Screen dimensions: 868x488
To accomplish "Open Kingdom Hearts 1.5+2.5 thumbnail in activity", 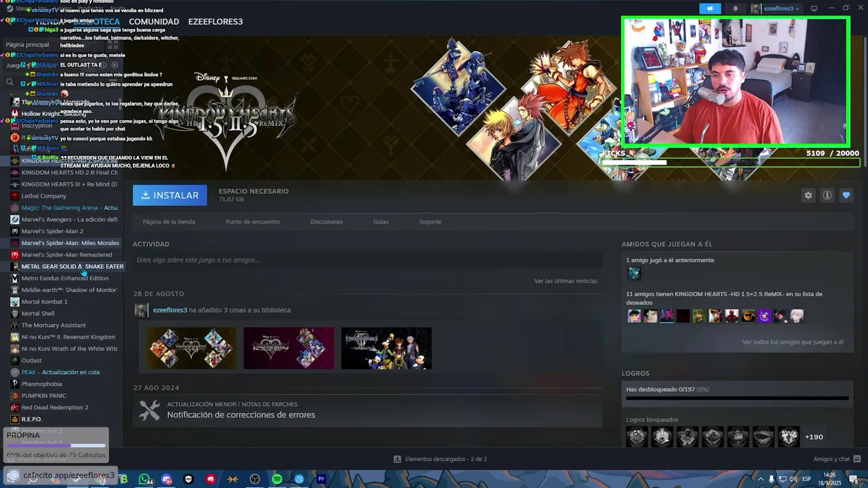I will pos(191,348).
